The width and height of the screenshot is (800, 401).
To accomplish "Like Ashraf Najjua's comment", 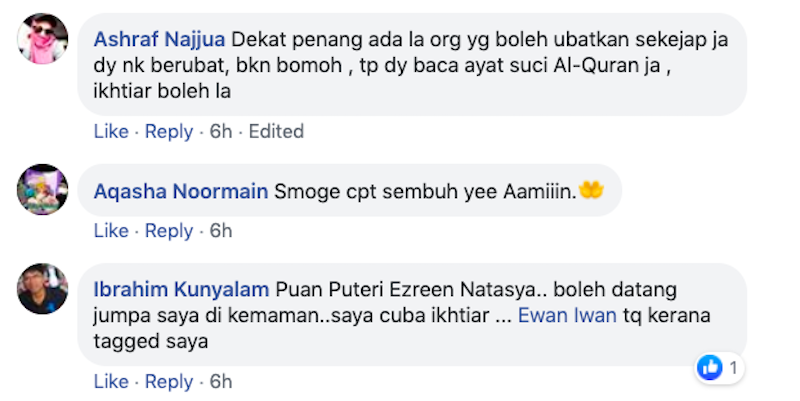I will (x=111, y=131).
